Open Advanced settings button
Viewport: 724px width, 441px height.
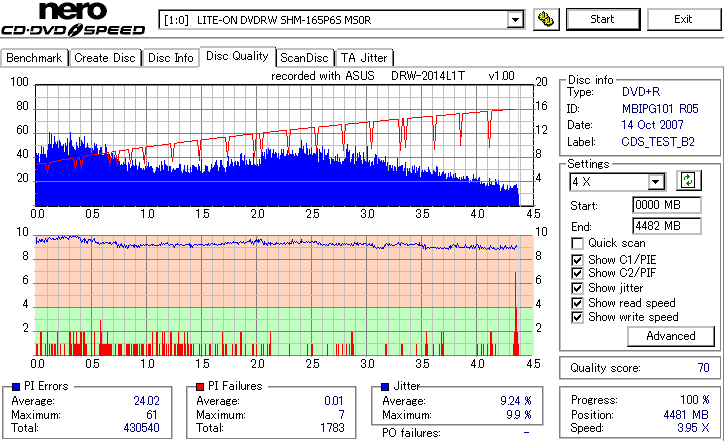[670, 336]
